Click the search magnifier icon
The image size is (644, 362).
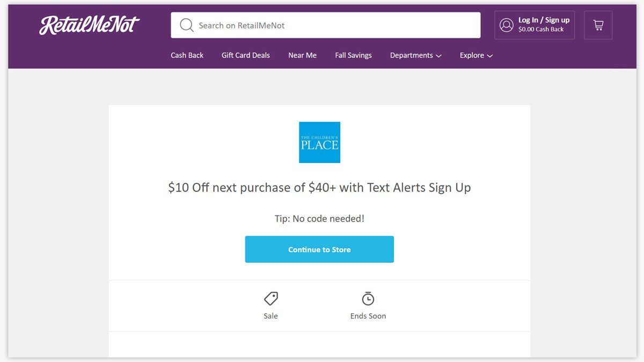pos(186,25)
